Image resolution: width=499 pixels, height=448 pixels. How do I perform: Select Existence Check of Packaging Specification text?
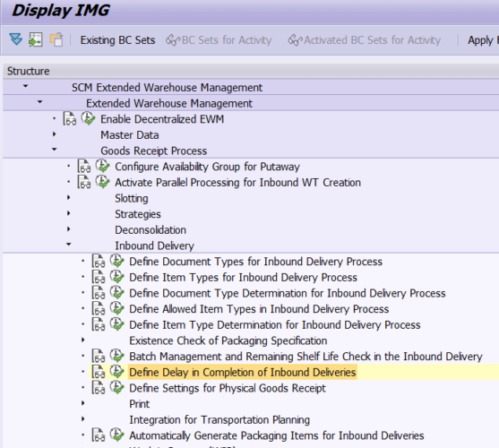click(x=228, y=340)
